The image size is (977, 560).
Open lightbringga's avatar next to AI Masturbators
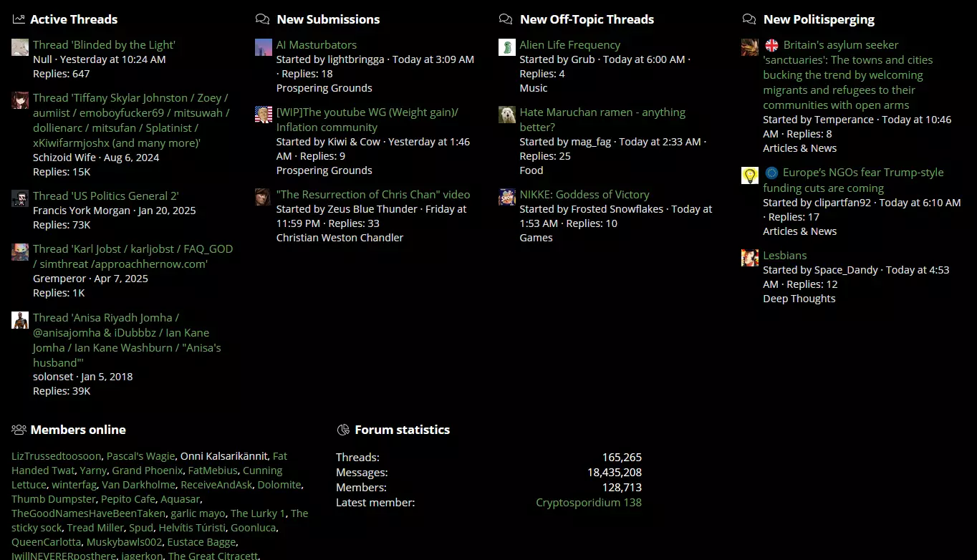point(264,47)
